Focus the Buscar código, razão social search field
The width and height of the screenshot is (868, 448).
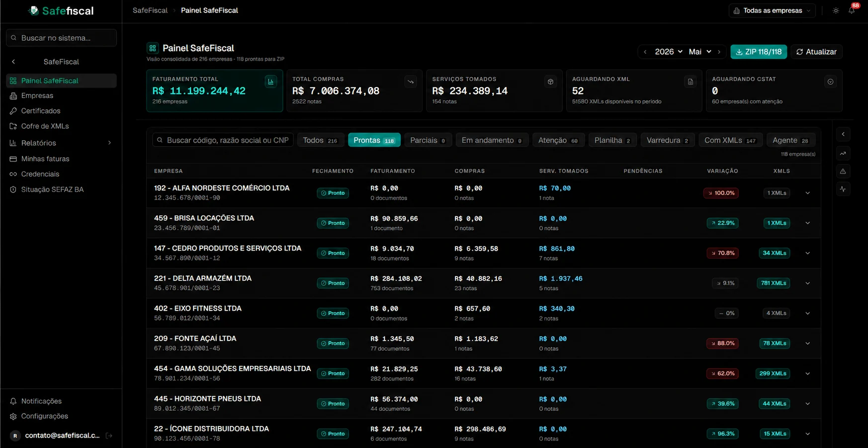tap(223, 140)
